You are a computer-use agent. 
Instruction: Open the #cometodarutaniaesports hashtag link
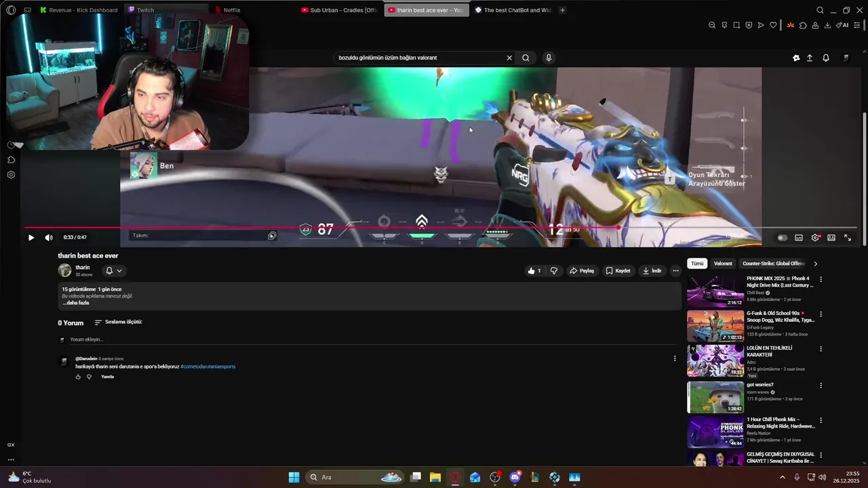tap(208, 367)
